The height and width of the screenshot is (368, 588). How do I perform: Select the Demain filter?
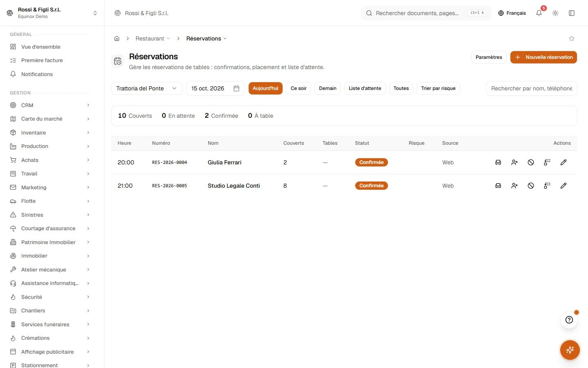[x=328, y=88]
